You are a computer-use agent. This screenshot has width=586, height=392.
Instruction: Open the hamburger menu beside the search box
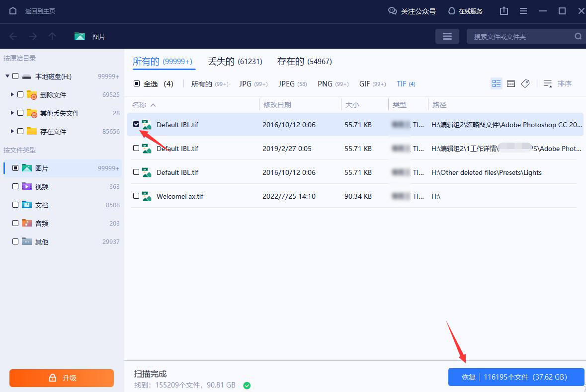pyautogui.click(x=447, y=36)
